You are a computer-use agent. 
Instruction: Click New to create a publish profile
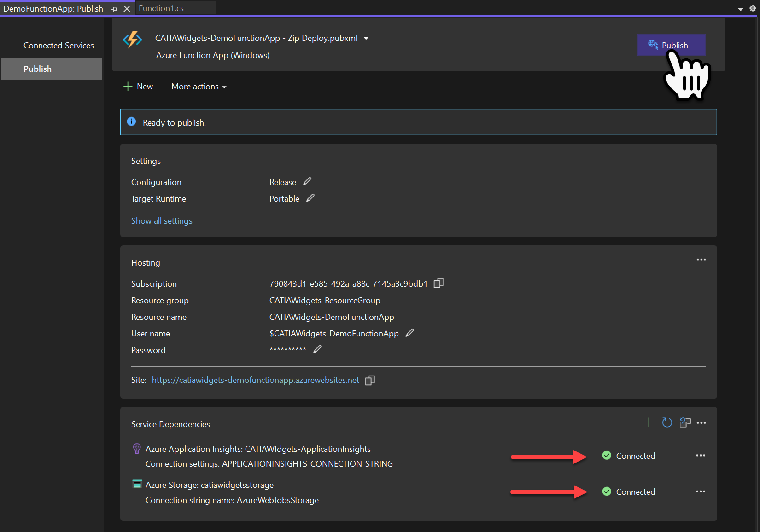pyautogui.click(x=138, y=87)
